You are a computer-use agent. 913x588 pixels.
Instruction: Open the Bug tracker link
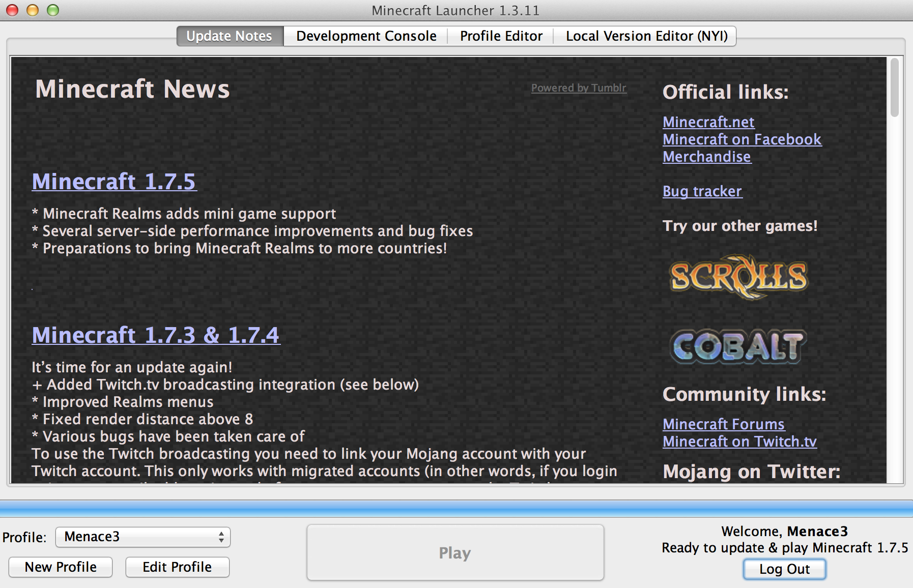702,191
